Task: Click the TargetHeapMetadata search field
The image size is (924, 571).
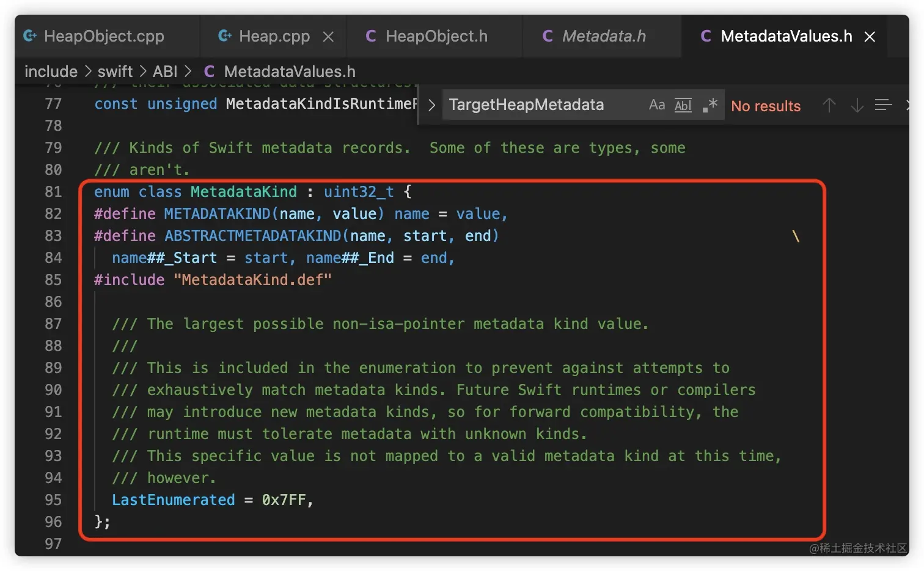Action: coord(538,105)
